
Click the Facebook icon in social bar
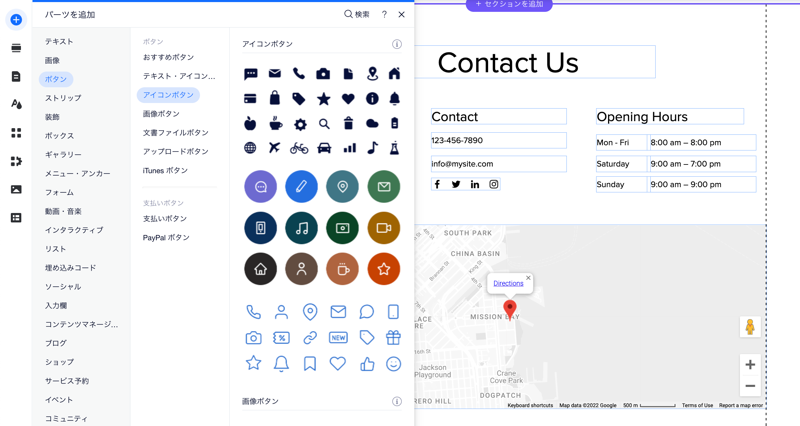click(x=437, y=184)
